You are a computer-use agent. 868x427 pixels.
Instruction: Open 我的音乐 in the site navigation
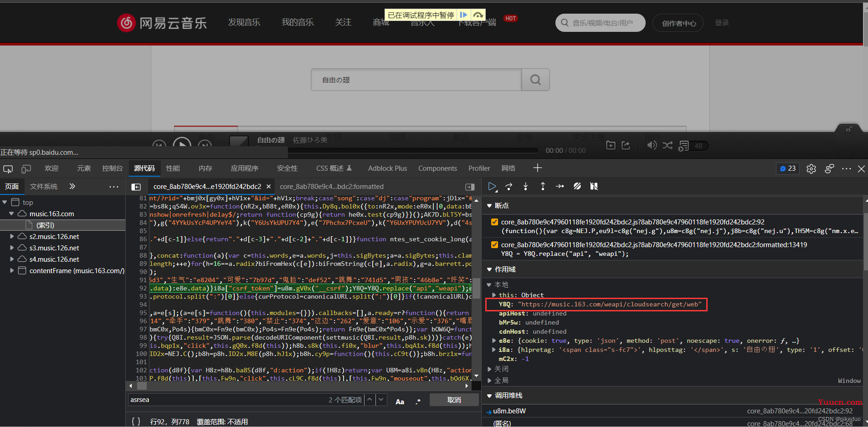click(298, 22)
